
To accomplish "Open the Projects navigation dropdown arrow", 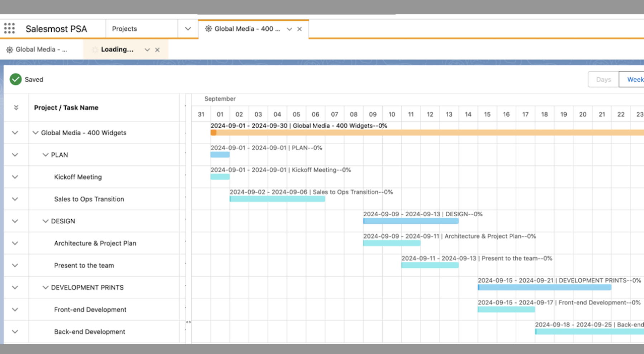I will [188, 29].
